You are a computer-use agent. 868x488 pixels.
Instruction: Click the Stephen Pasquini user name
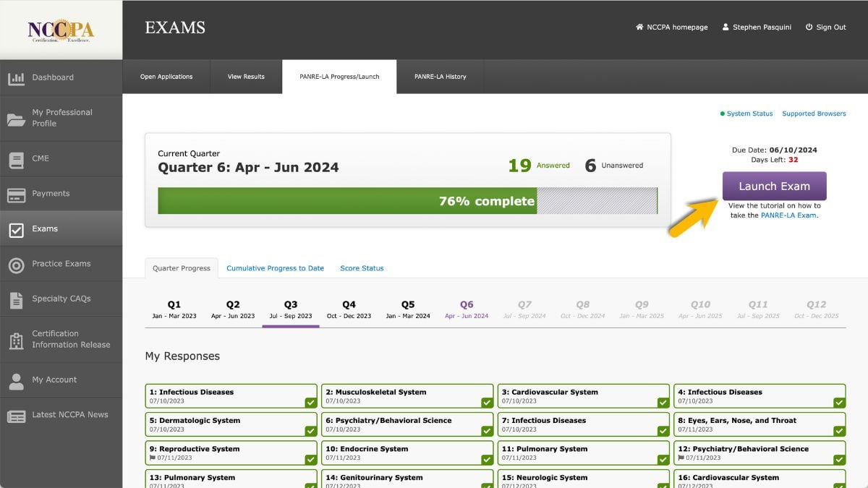[x=762, y=27]
